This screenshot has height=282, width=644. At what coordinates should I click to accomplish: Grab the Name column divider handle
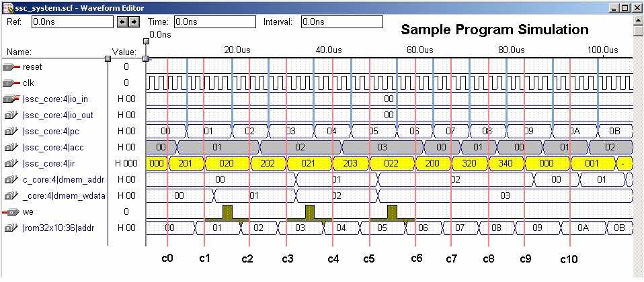click(108, 58)
